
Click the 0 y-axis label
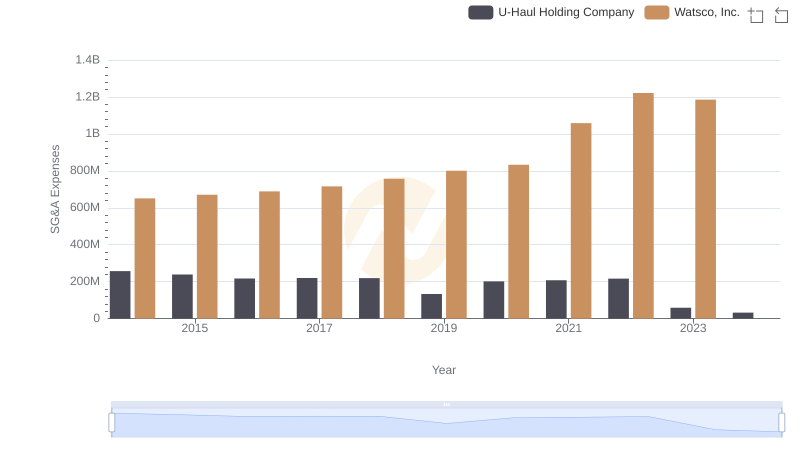96,318
